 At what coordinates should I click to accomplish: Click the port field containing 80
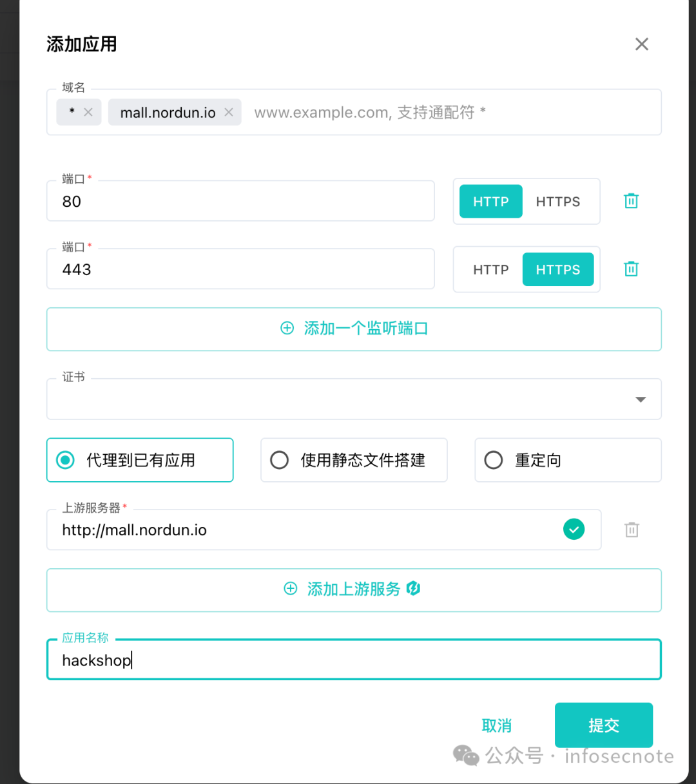pyautogui.click(x=240, y=201)
